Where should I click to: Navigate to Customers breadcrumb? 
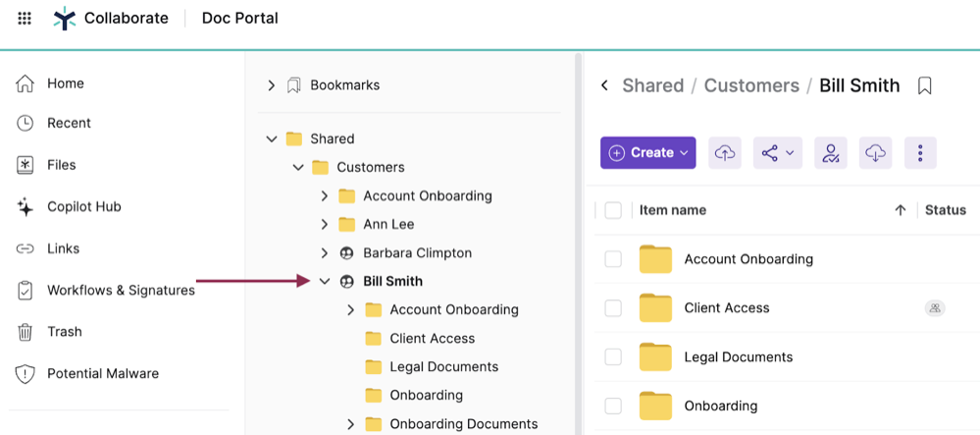click(751, 85)
